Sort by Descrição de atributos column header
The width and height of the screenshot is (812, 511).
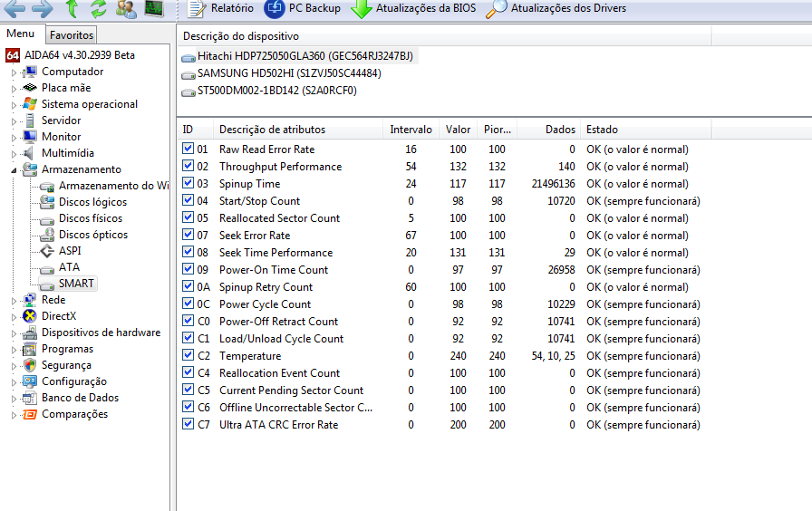298,130
